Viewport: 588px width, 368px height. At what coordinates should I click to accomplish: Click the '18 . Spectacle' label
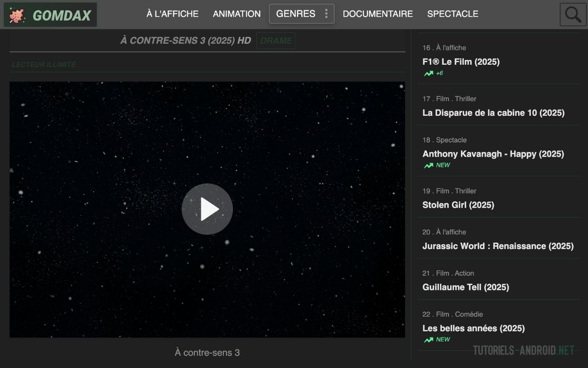tap(444, 140)
